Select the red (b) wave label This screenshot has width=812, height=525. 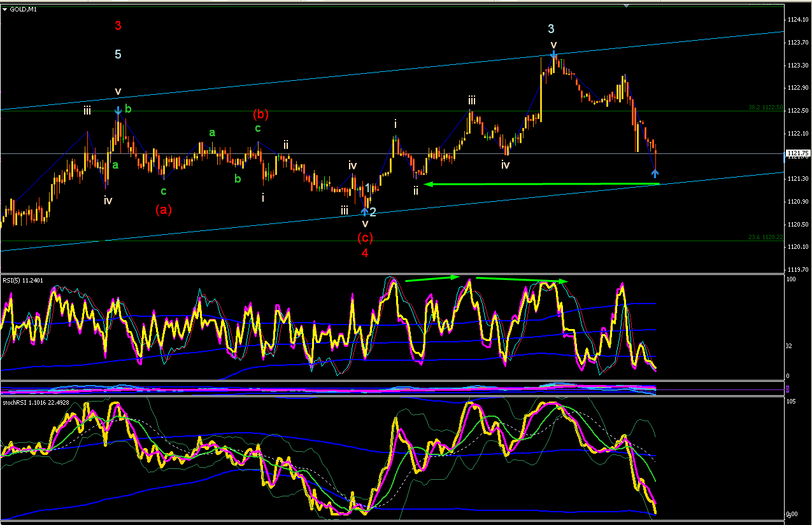pyautogui.click(x=260, y=115)
